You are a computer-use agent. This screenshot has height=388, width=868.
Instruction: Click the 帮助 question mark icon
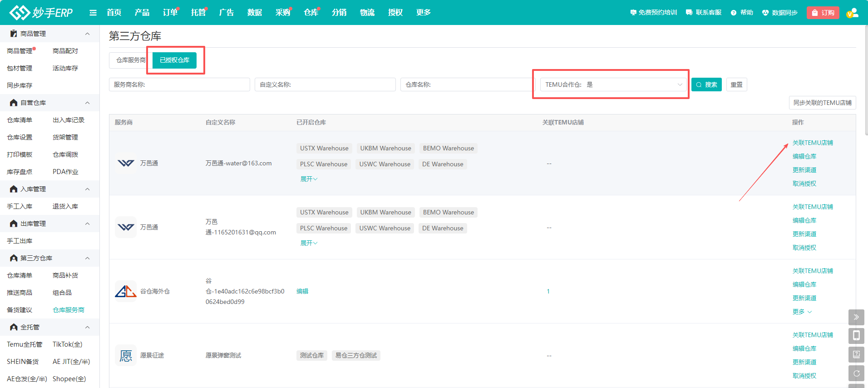click(734, 13)
